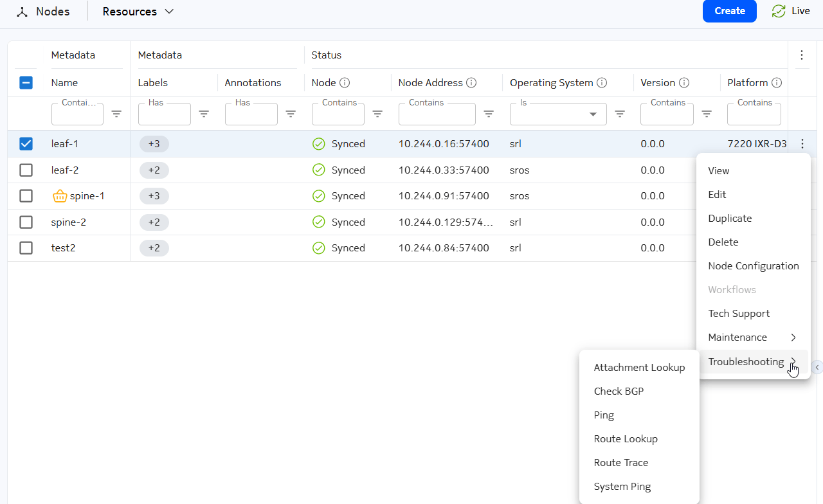
Task: Click the Create button
Action: (x=730, y=11)
